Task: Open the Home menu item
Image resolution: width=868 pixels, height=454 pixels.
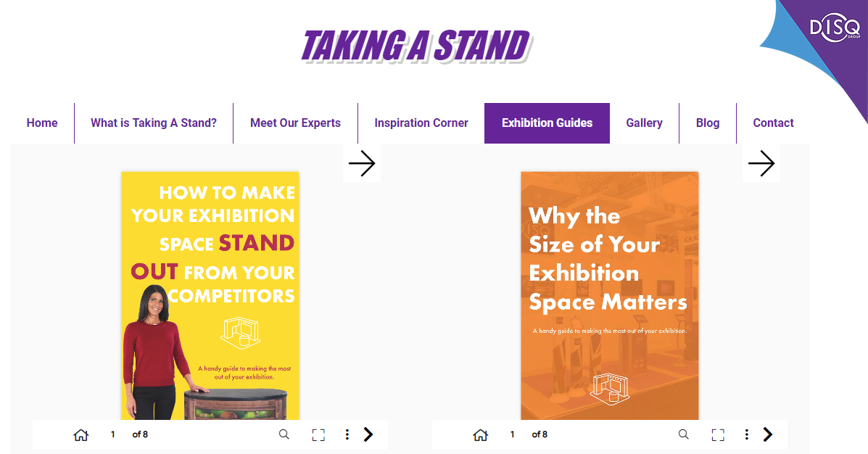Action: click(42, 123)
